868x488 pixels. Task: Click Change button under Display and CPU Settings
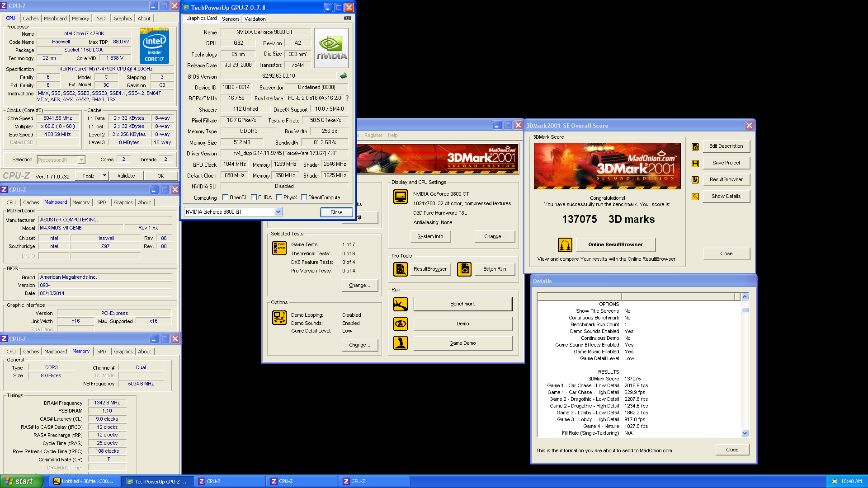pyautogui.click(x=495, y=236)
